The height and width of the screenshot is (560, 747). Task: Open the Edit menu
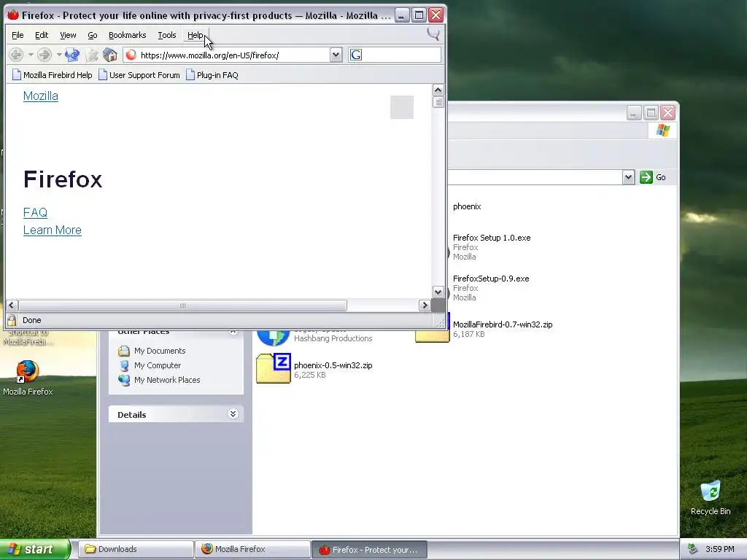[x=42, y=35]
